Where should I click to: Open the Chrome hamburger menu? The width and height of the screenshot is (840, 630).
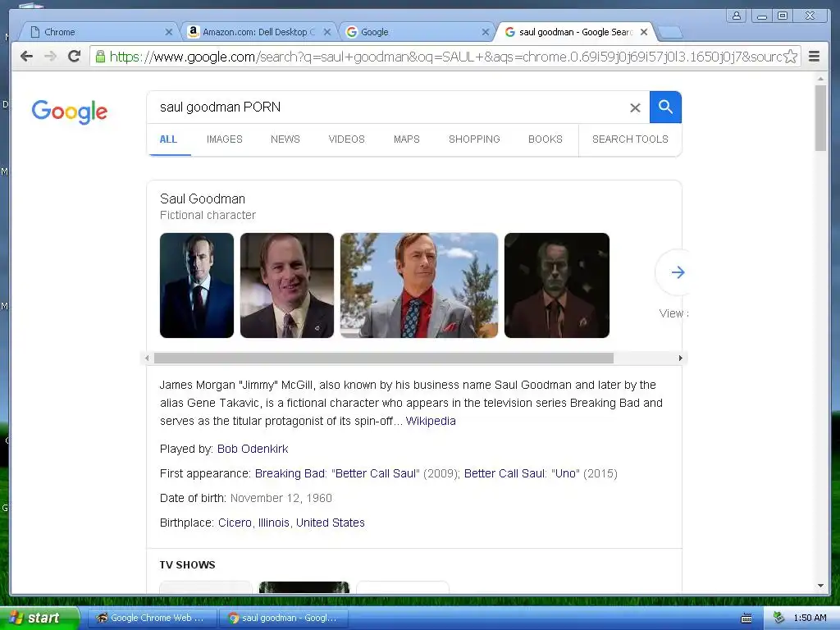point(814,57)
